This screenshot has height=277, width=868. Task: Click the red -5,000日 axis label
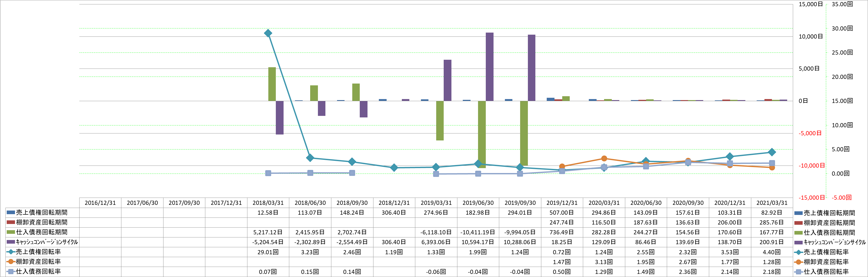click(x=810, y=133)
